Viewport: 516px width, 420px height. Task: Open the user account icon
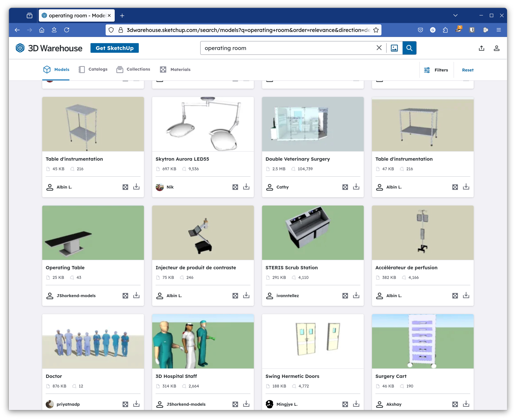tap(497, 48)
